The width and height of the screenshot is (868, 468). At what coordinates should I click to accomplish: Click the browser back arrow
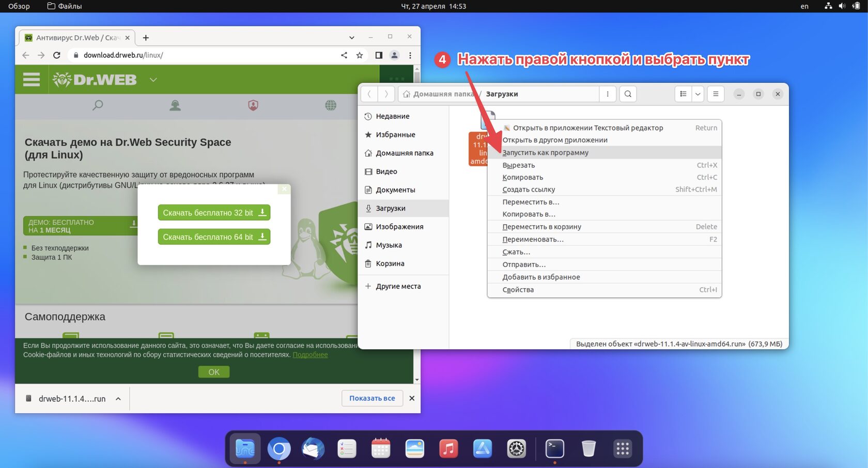[x=26, y=55]
